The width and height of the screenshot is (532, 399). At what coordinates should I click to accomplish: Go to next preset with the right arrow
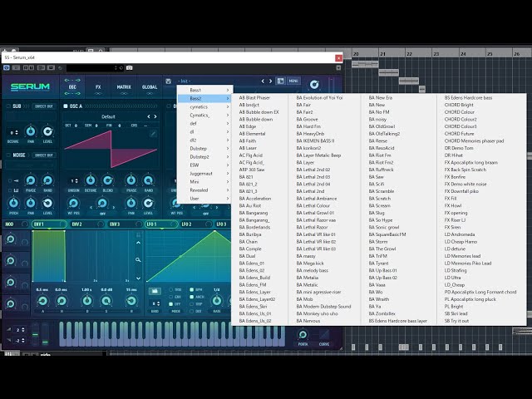pos(270,81)
